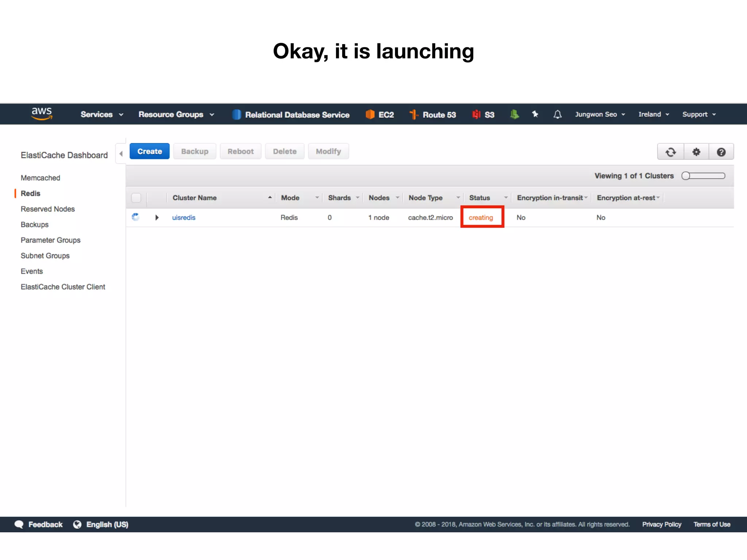Open the Jungwon Seo account menu
The width and height of the screenshot is (747, 560).
coord(600,114)
